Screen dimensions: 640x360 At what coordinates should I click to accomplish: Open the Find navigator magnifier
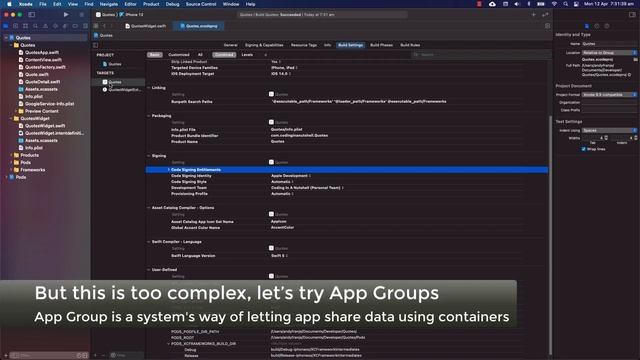36,26
